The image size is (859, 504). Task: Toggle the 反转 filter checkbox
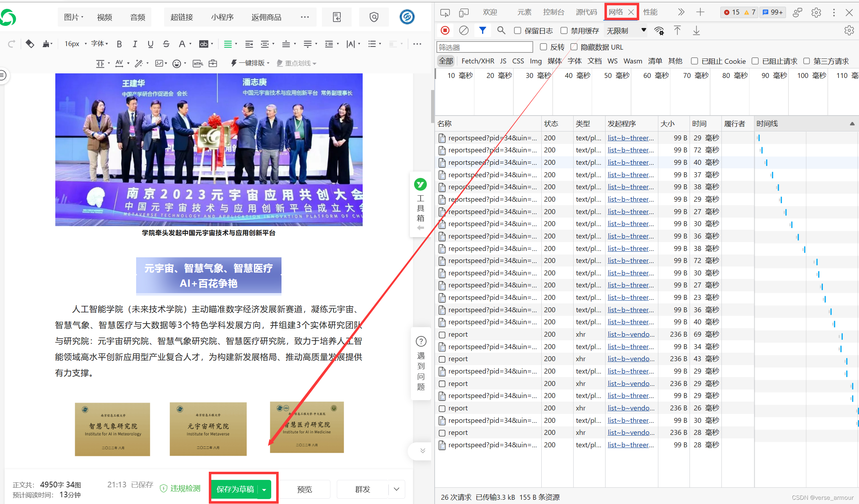click(543, 47)
